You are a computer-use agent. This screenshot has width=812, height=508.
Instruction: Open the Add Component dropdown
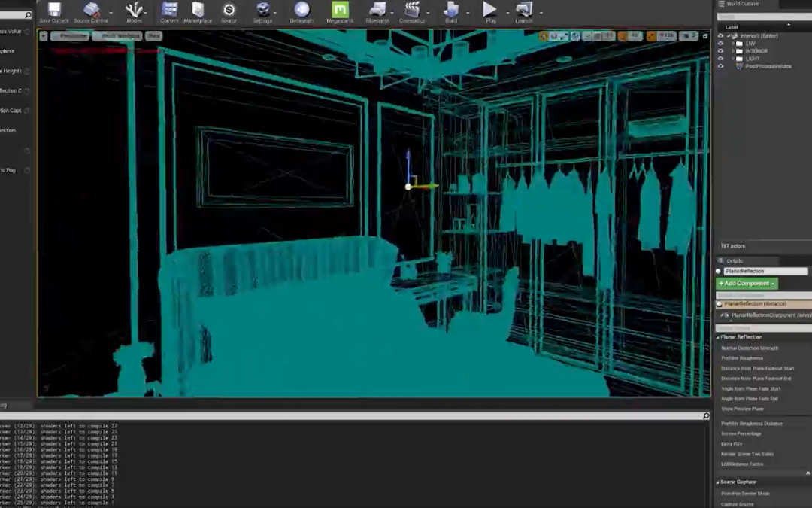click(x=747, y=284)
